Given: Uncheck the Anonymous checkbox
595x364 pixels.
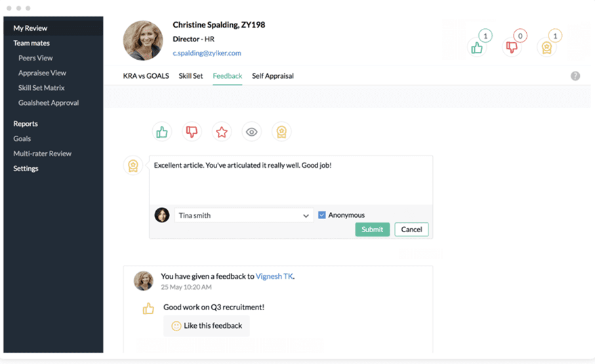Looking at the screenshot, I should [x=322, y=215].
